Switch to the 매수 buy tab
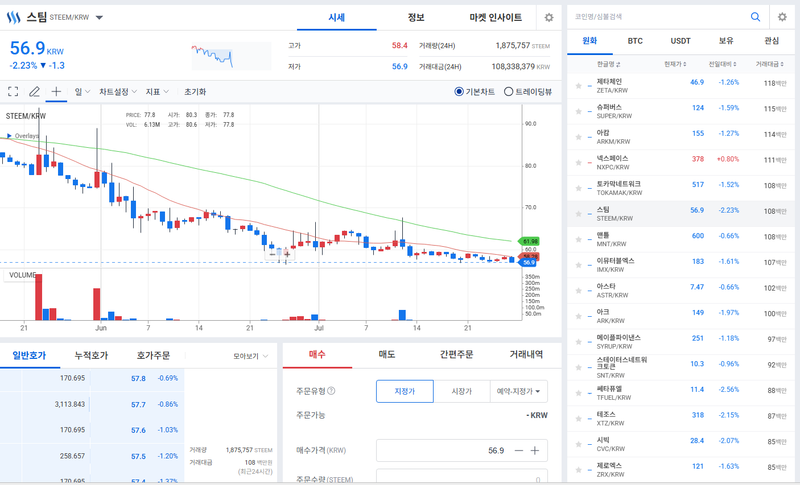The width and height of the screenshot is (800, 485). point(317,354)
